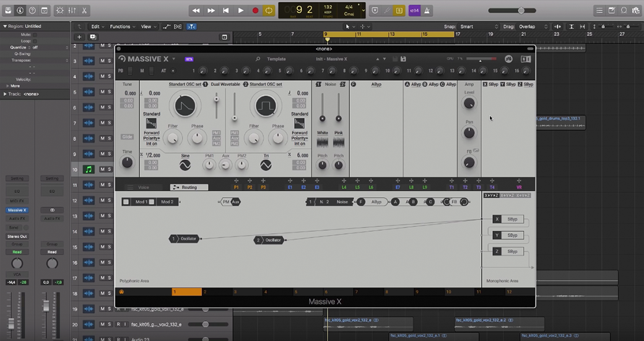Image resolution: width=644 pixels, height=341 pixels.
Task: Open the View menu in tracks area
Action: [148, 26]
